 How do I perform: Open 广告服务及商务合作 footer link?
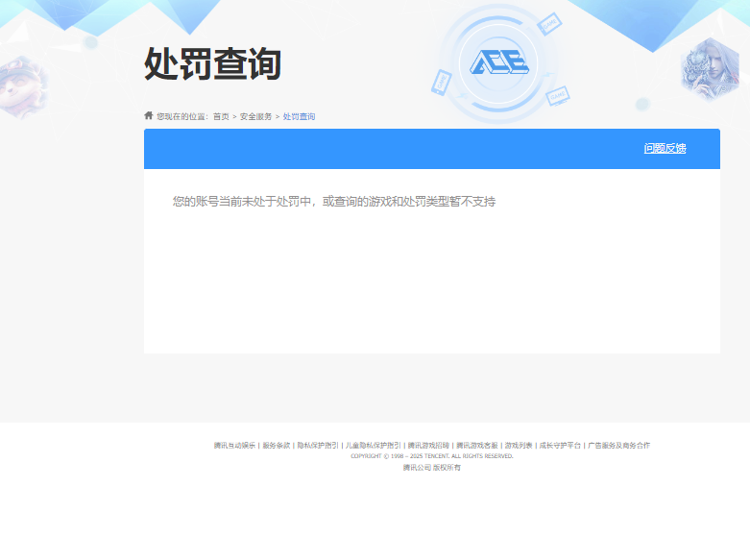point(618,446)
